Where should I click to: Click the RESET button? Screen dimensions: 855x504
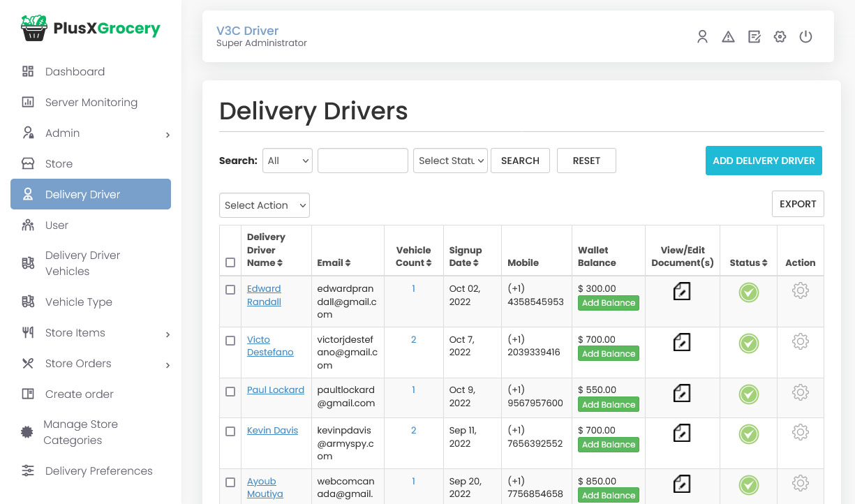[x=586, y=161]
